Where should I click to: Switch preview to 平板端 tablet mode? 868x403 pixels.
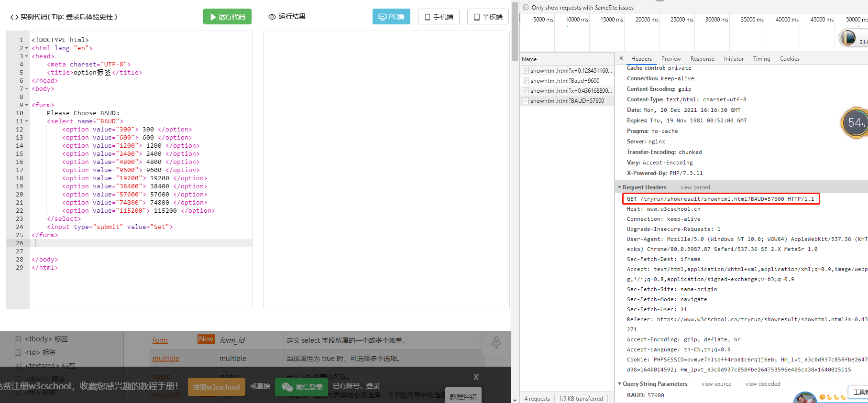click(x=488, y=17)
